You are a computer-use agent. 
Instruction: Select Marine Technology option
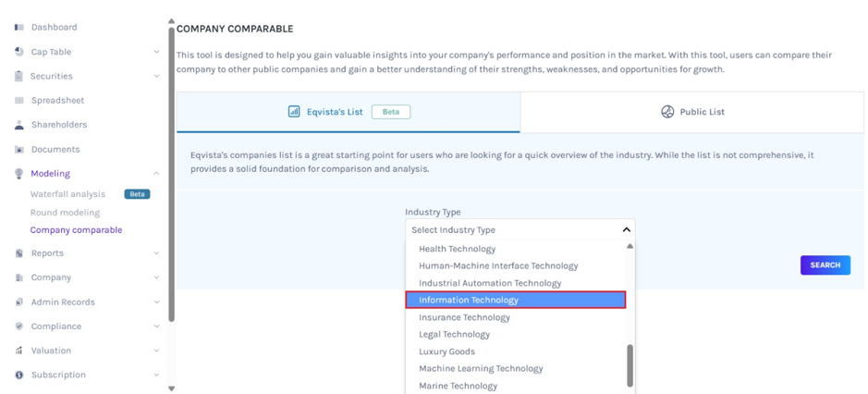(516, 386)
